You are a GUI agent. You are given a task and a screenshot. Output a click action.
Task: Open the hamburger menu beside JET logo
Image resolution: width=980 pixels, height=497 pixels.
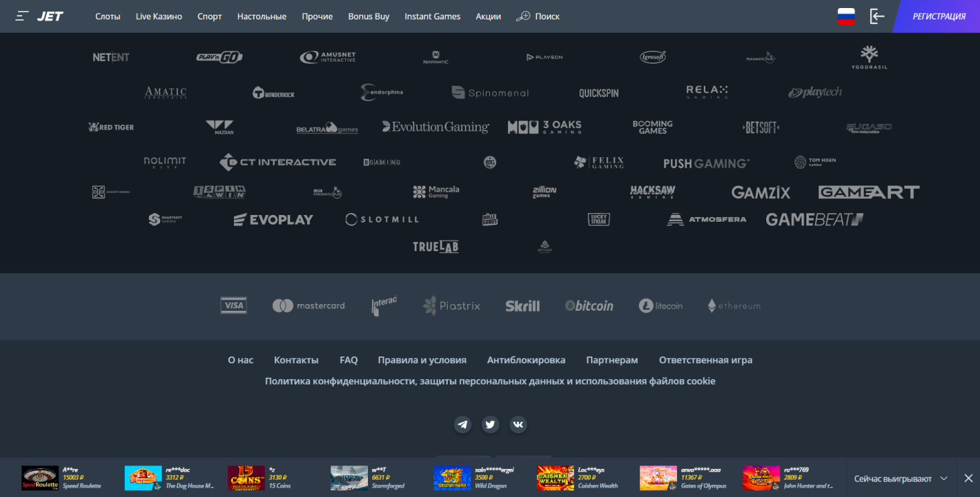(22, 16)
